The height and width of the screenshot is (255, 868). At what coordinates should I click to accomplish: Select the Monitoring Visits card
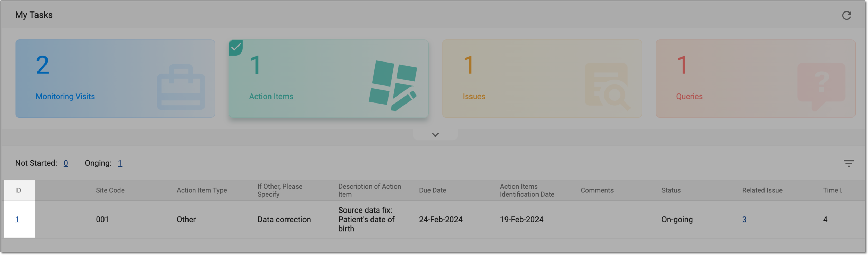[x=115, y=79]
